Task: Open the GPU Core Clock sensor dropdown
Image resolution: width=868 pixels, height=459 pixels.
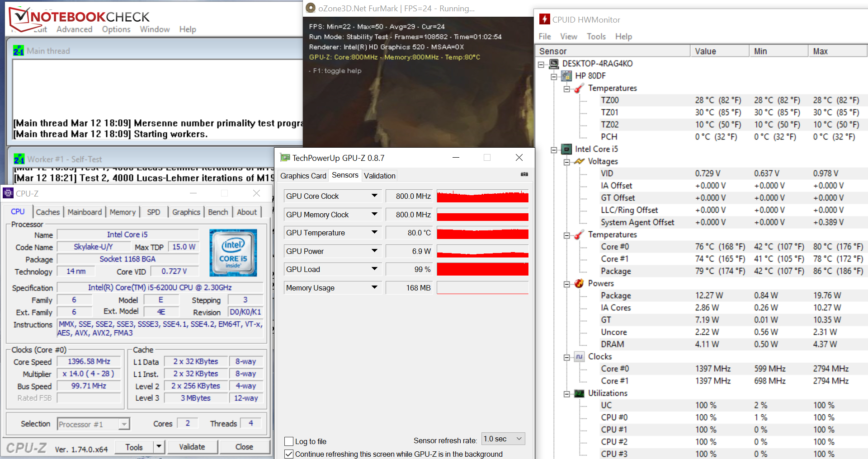Action: click(x=374, y=196)
